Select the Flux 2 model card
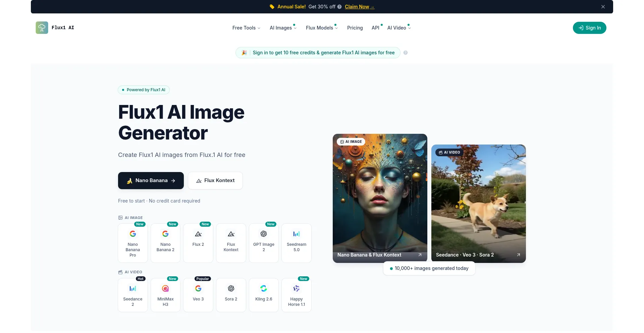This screenshot has width=644, height=333. tap(198, 243)
